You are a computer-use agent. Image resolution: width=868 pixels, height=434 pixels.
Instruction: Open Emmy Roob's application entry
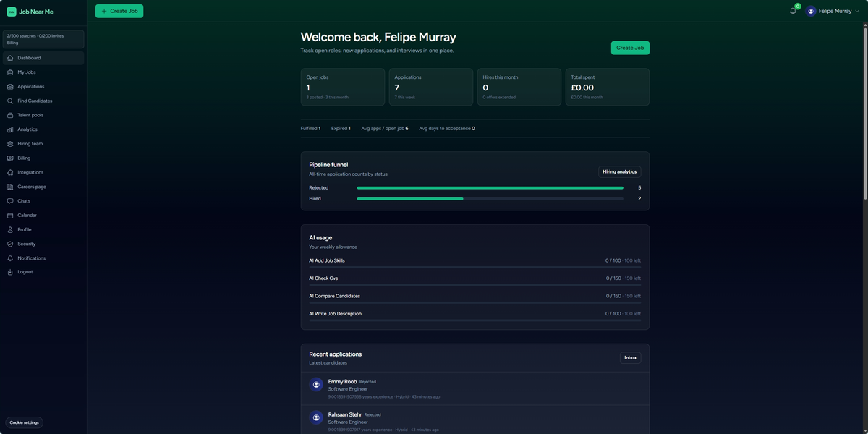(475, 388)
